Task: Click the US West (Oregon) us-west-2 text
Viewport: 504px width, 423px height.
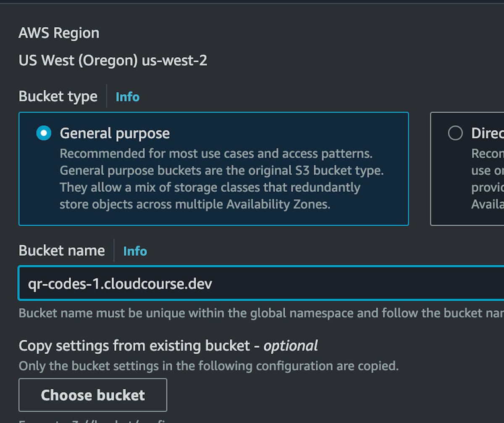Action: tap(113, 61)
